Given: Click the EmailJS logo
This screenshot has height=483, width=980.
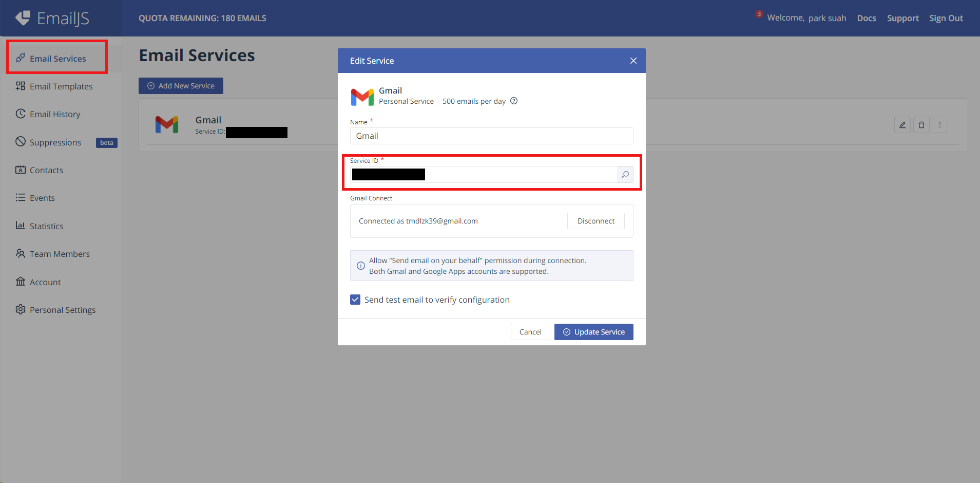Looking at the screenshot, I should 52,18.
